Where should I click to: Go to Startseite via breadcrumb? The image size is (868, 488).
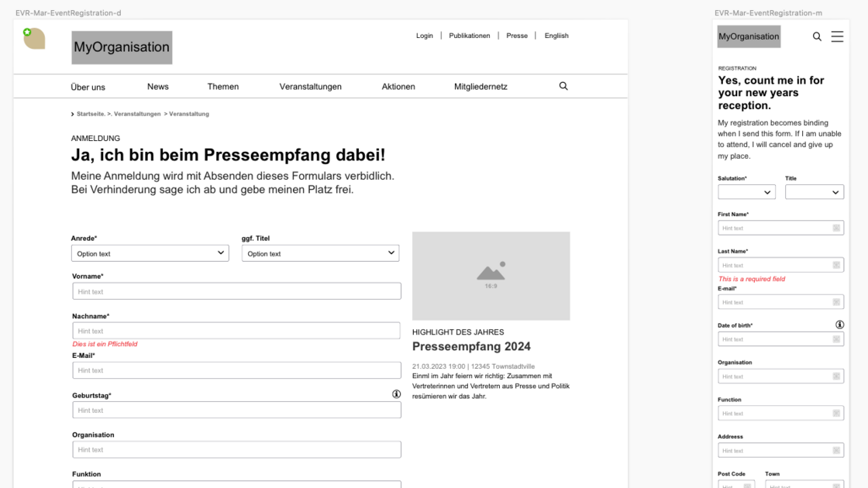(90, 114)
